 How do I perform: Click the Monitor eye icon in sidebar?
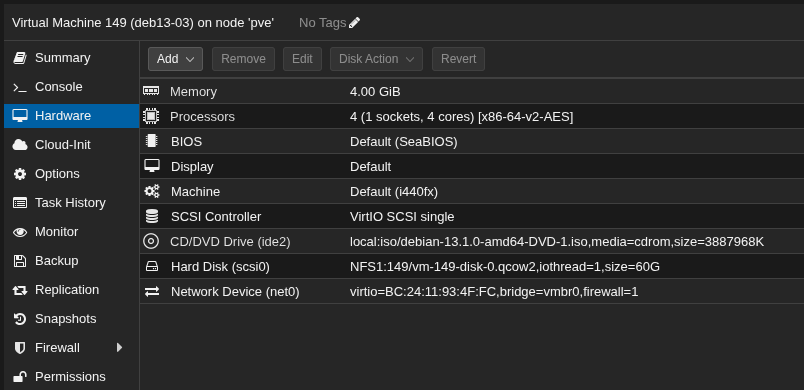click(19, 232)
